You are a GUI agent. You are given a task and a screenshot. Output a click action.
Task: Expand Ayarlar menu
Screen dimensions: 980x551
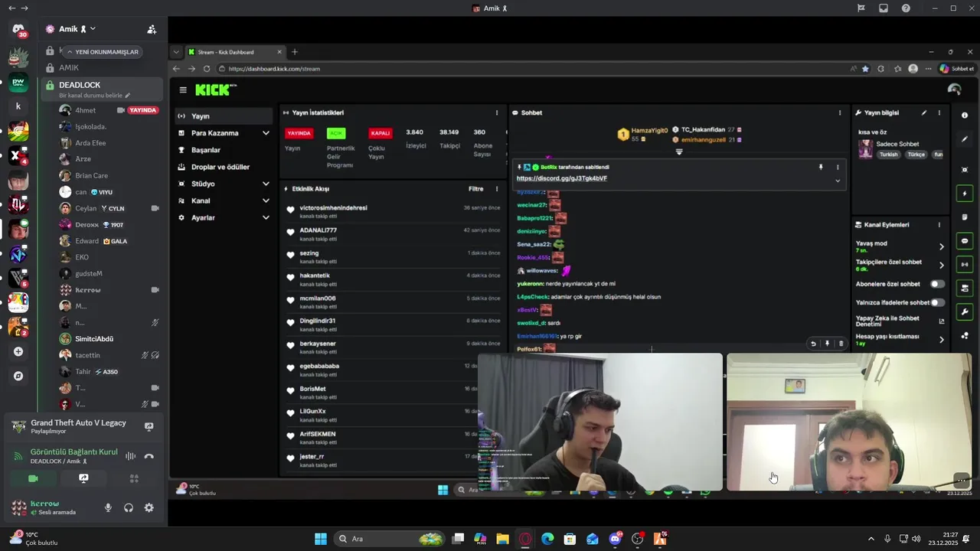point(223,217)
